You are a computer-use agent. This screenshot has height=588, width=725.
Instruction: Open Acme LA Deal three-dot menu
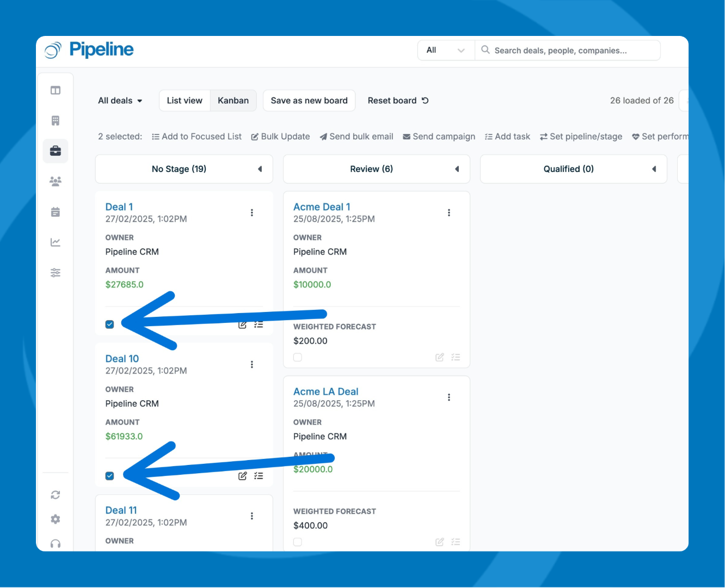click(x=449, y=397)
